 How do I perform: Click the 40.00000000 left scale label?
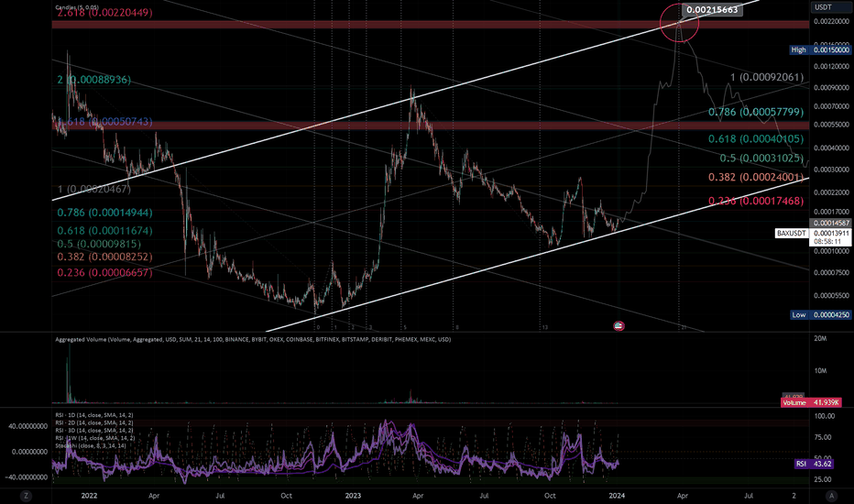coord(27,427)
